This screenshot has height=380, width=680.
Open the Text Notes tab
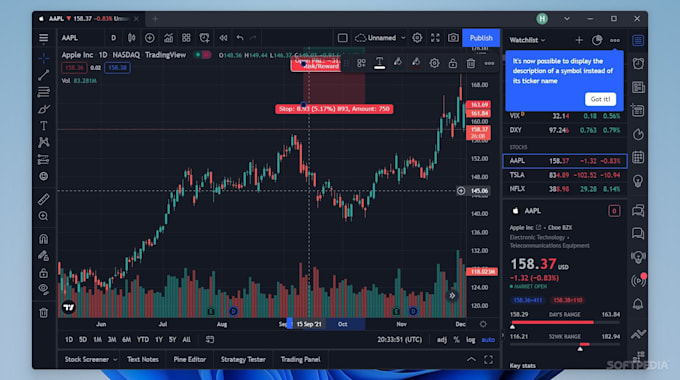[x=143, y=360]
